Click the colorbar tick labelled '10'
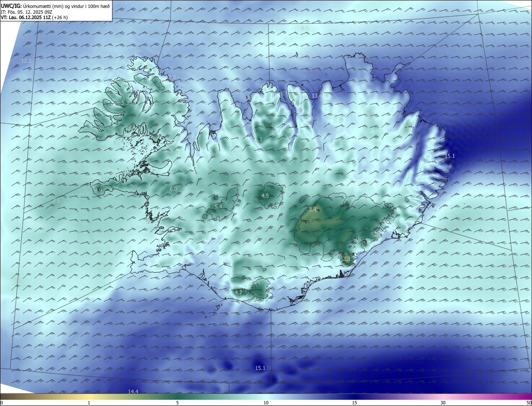The height and width of the screenshot is (406, 532). 266,403
